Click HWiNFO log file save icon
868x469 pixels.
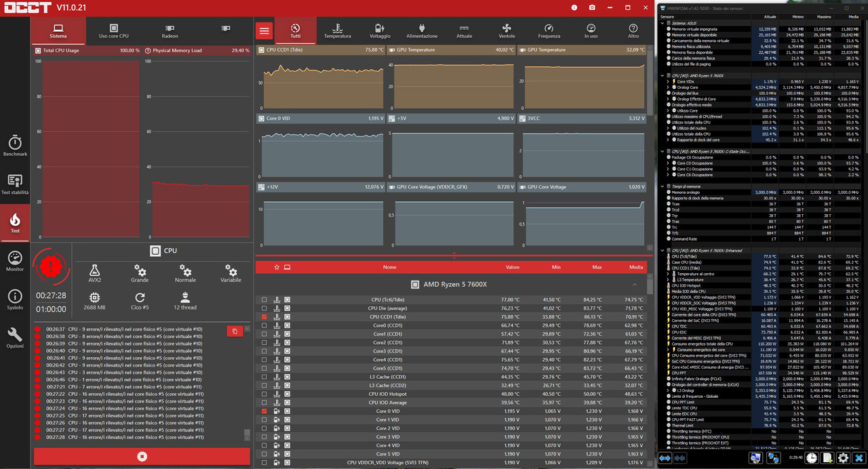[x=828, y=459]
